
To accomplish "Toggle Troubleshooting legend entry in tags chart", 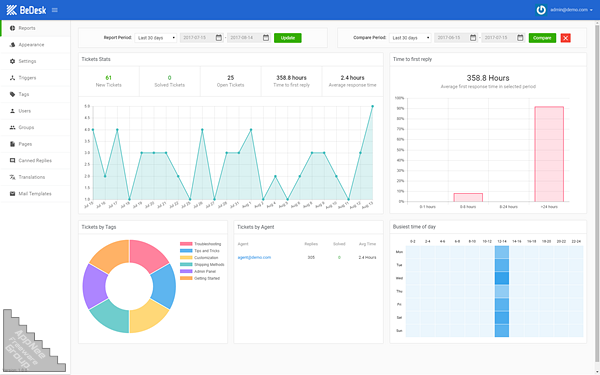I will (201, 244).
